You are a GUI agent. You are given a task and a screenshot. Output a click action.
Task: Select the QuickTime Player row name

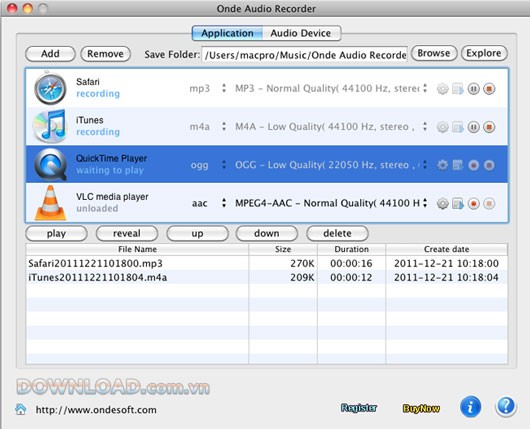coord(112,158)
